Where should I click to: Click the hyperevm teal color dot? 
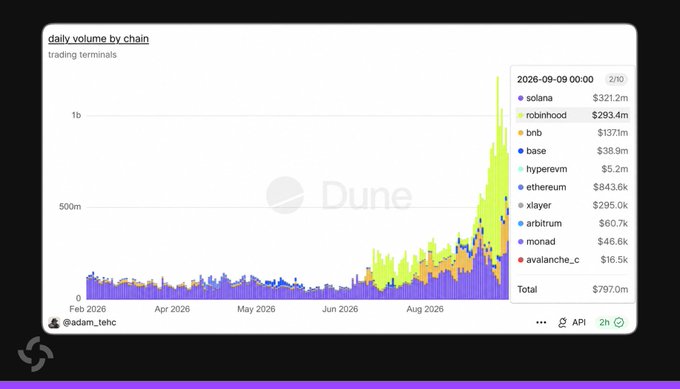coord(520,169)
